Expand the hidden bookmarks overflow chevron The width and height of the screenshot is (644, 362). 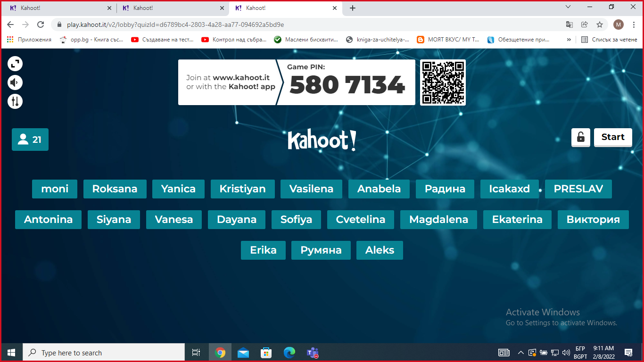569,40
